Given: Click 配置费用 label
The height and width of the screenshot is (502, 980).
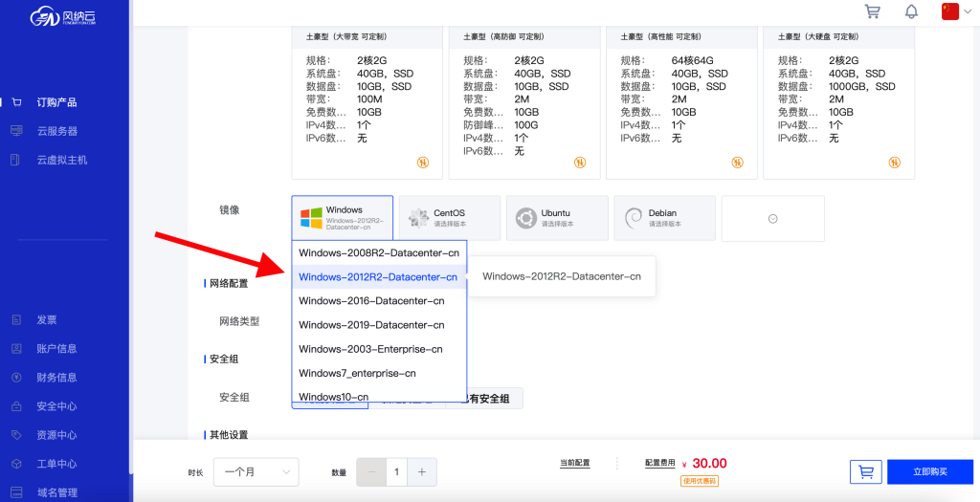Looking at the screenshot, I should pos(660,464).
